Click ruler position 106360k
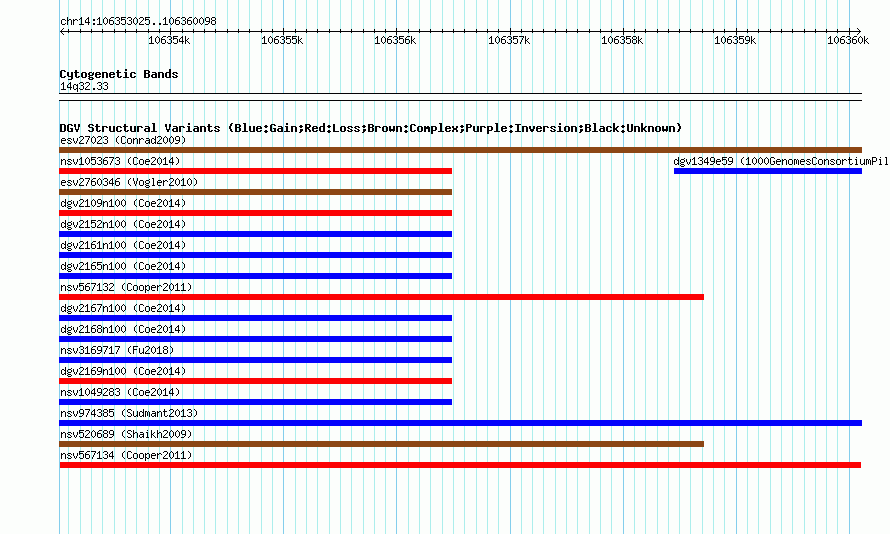Viewport: 890px width, 534px height. [848, 40]
